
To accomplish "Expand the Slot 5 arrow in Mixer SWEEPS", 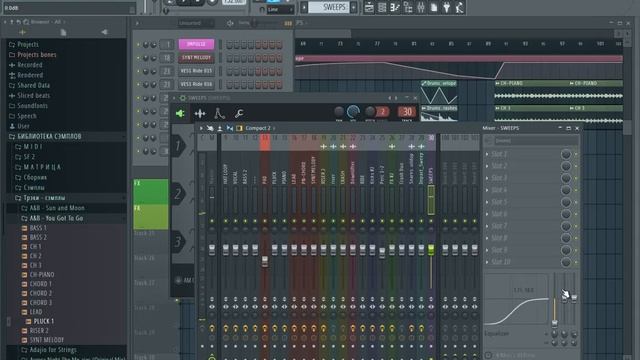I will (x=487, y=202).
